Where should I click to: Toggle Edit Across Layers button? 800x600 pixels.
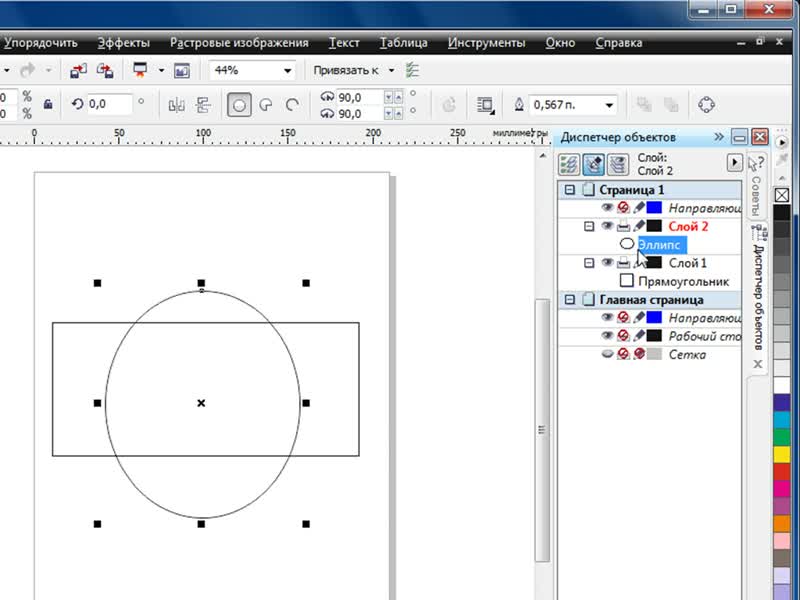593,164
